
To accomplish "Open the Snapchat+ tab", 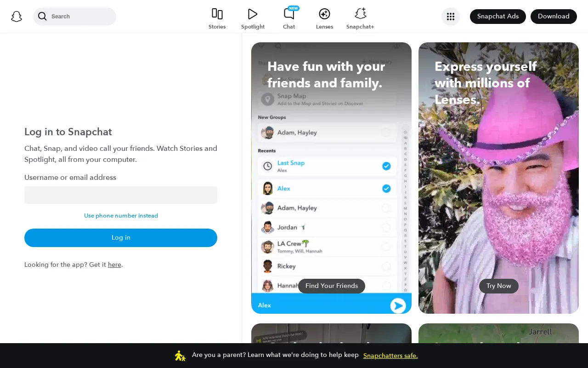I will [x=360, y=19].
